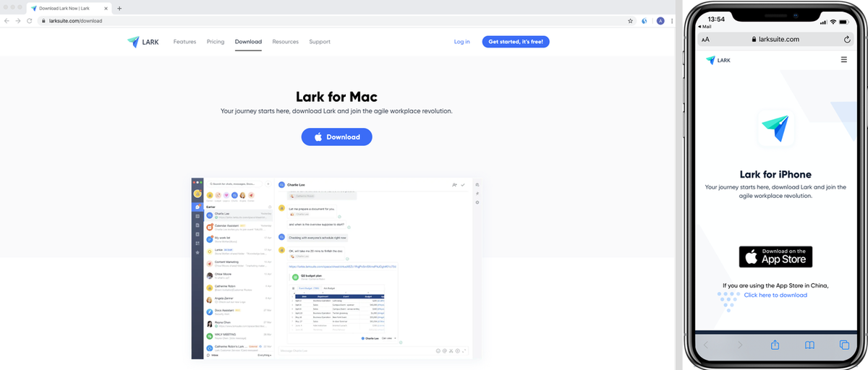Tap the forward chevron in iPhone Safari toolbar
The height and width of the screenshot is (370, 868).
740,345
